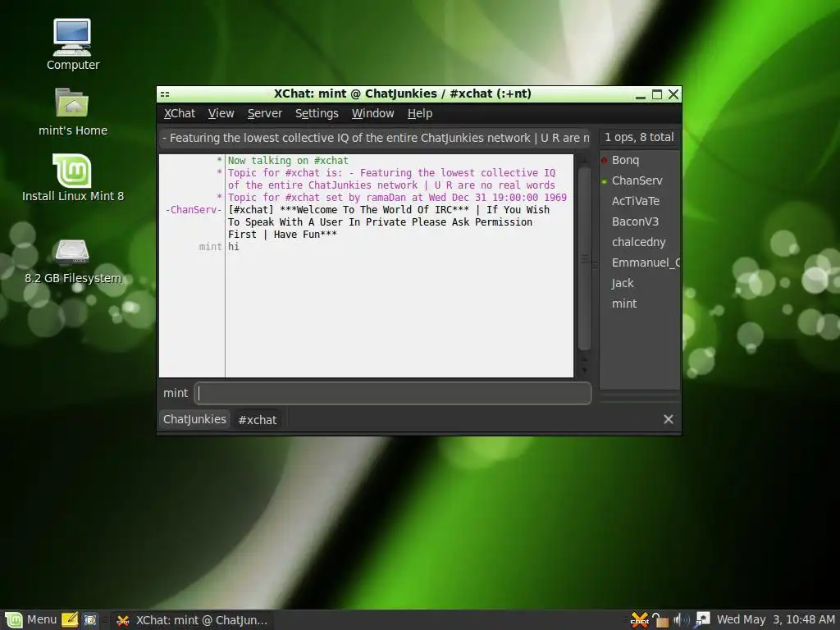Launch Install Linux Mint 8 icon
The image size is (840, 630).
coord(72,178)
